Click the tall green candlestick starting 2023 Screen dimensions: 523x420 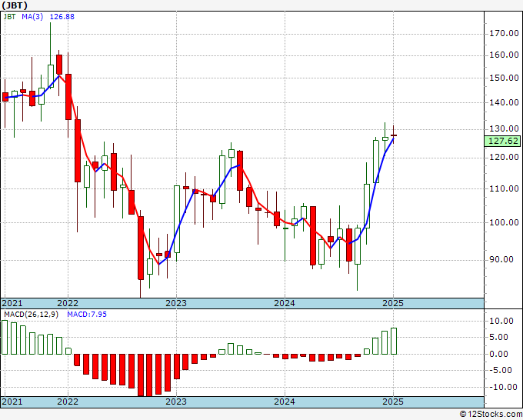point(177,219)
